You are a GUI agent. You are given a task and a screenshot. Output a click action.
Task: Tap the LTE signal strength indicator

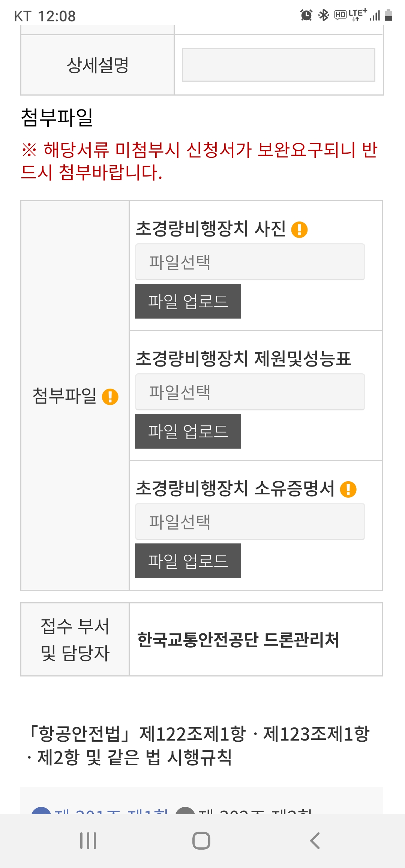pos(375,16)
